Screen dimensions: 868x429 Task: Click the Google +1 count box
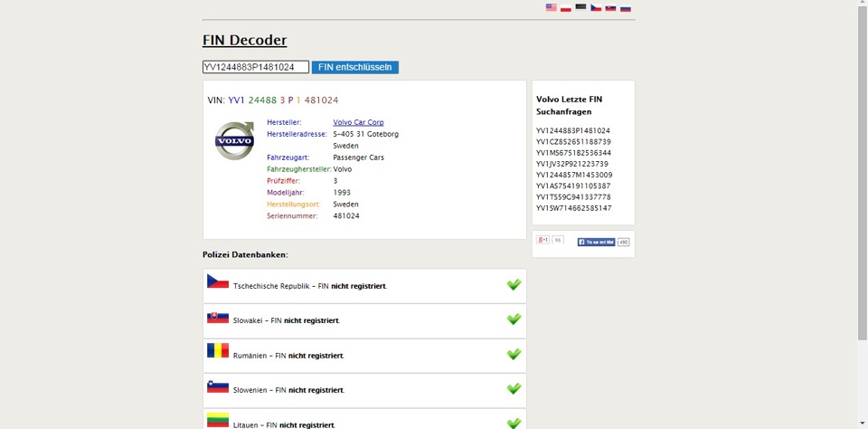(558, 240)
